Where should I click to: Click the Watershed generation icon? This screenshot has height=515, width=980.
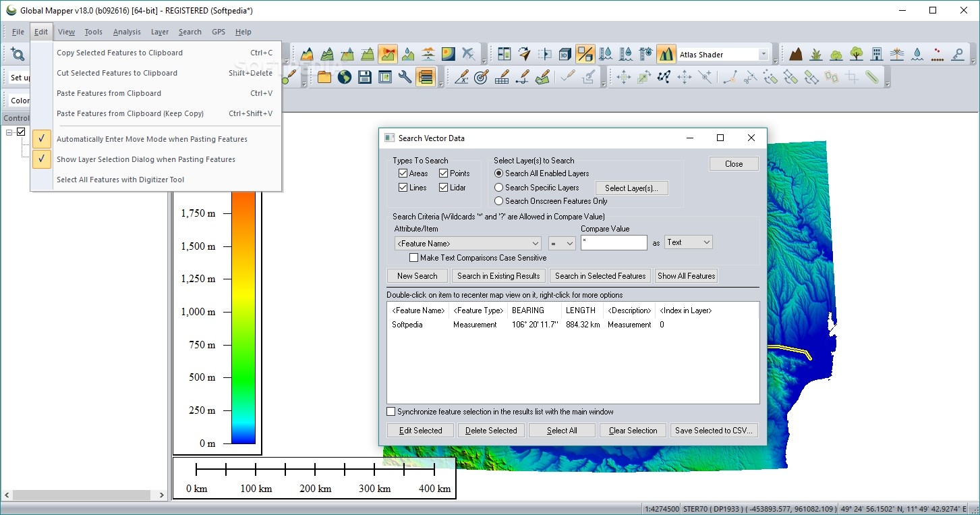coord(408,54)
